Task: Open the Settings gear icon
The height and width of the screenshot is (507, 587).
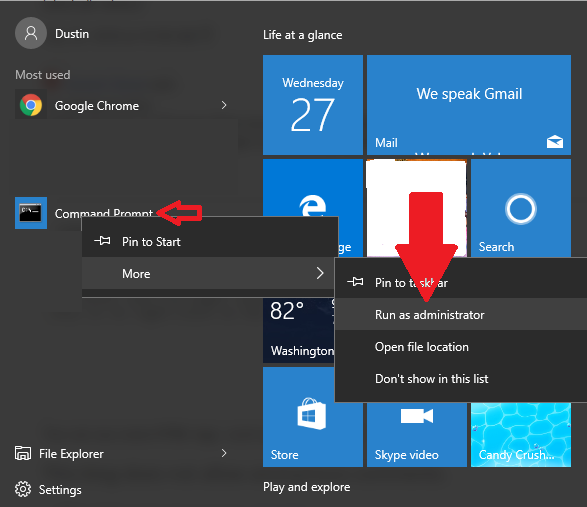Action: (x=23, y=489)
